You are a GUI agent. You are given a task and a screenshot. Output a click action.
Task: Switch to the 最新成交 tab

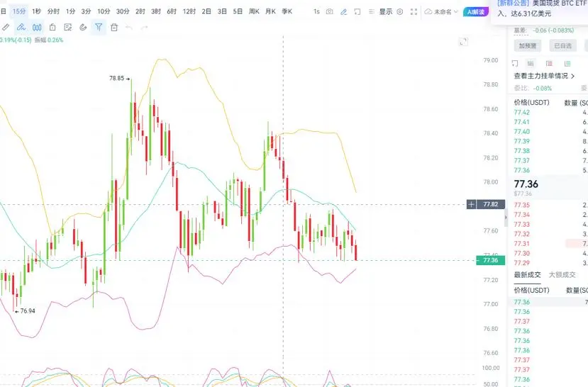point(527,274)
